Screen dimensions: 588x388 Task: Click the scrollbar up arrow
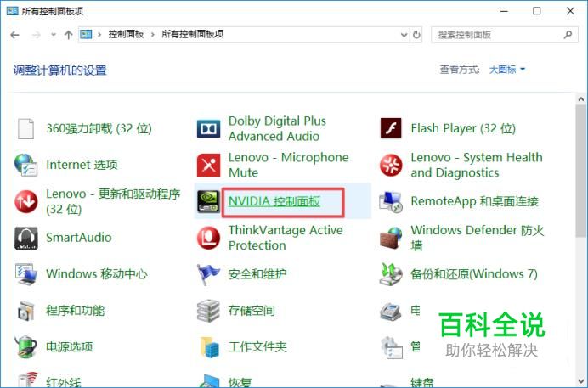pos(581,99)
